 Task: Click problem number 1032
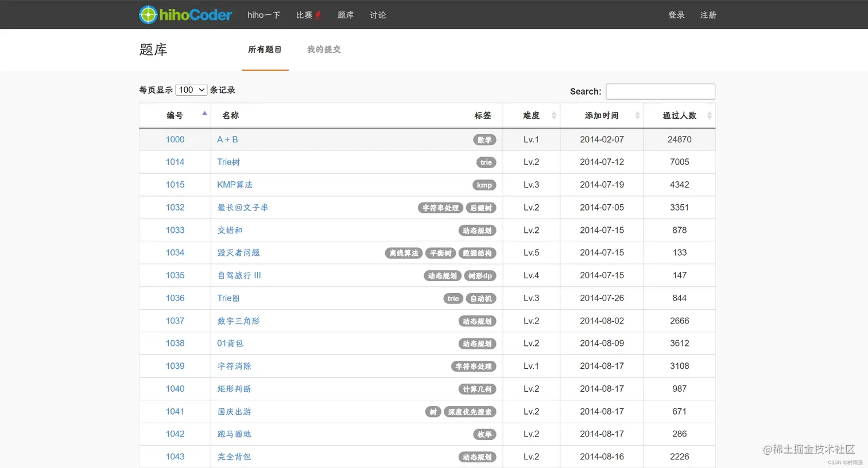click(x=175, y=207)
